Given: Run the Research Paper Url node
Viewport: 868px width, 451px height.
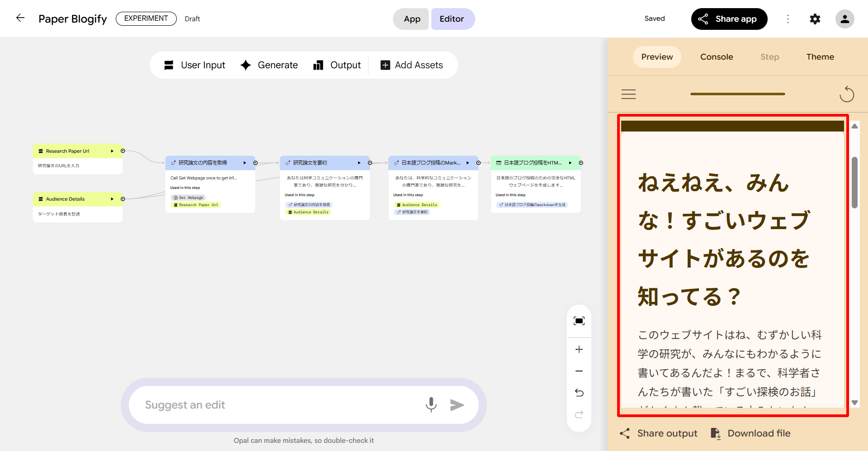Looking at the screenshot, I should [x=112, y=151].
